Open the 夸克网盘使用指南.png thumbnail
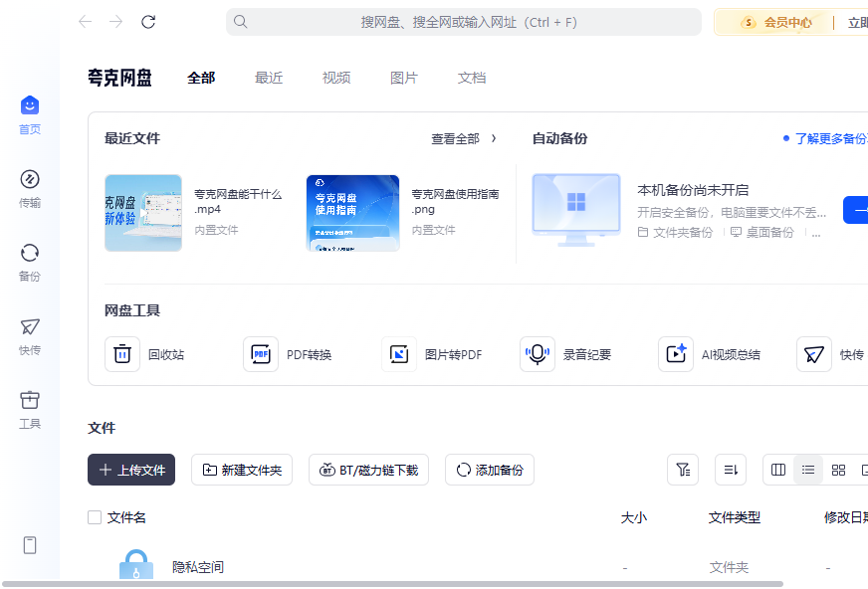The image size is (868, 589). [x=353, y=213]
